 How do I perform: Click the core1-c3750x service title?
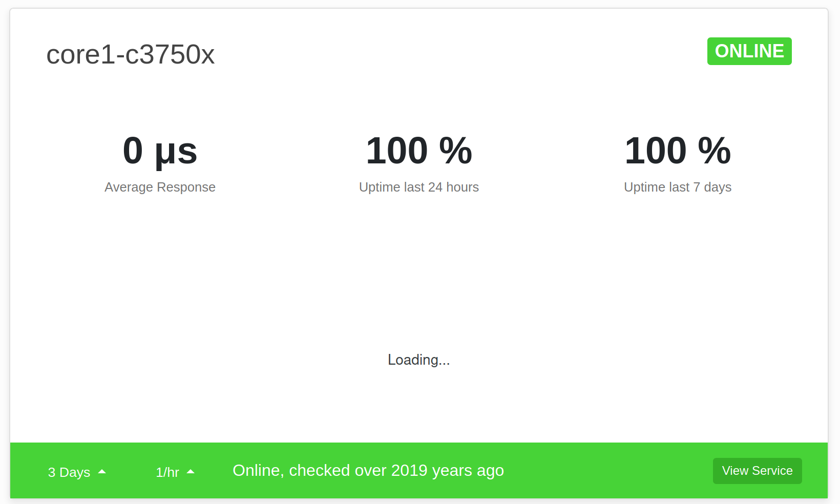pyautogui.click(x=131, y=54)
